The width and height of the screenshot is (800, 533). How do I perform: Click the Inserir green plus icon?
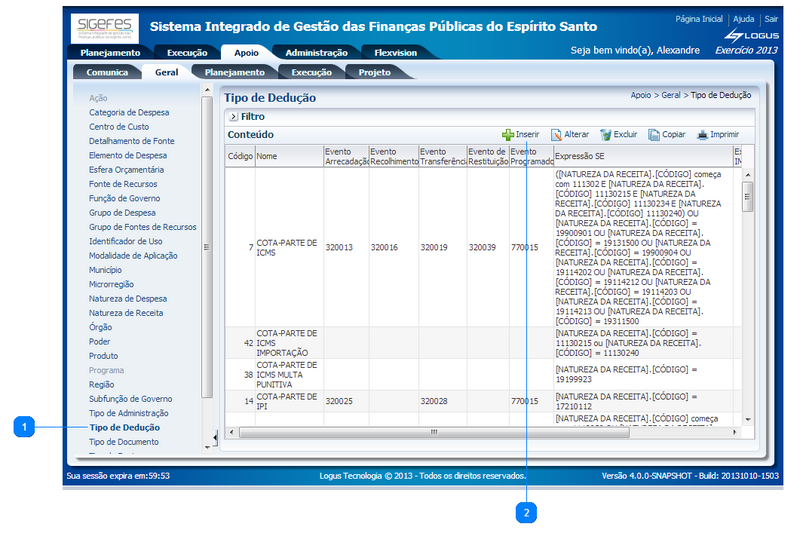tap(508, 134)
